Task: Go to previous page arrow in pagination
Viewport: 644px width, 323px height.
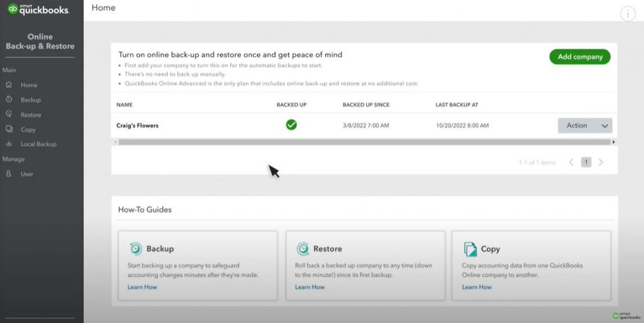Action: pos(571,162)
